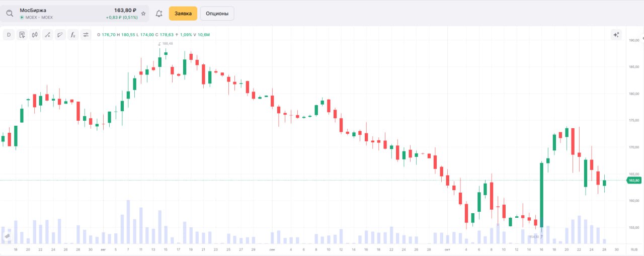Click the chart template icon
The image size is (644, 256).
[22, 35]
